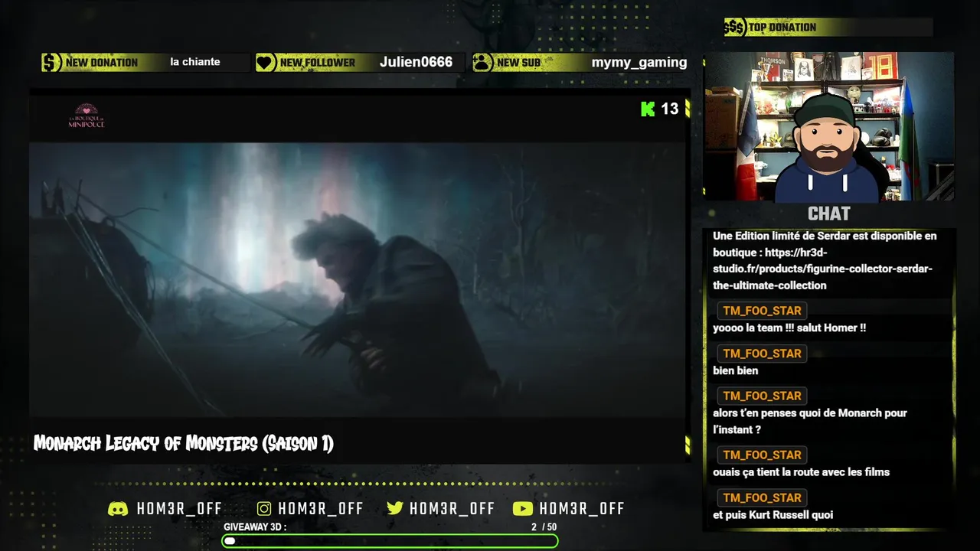Screen dimensions: 980x551
Task: Click the green Kick logo icon
Action: pyautogui.click(x=648, y=109)
